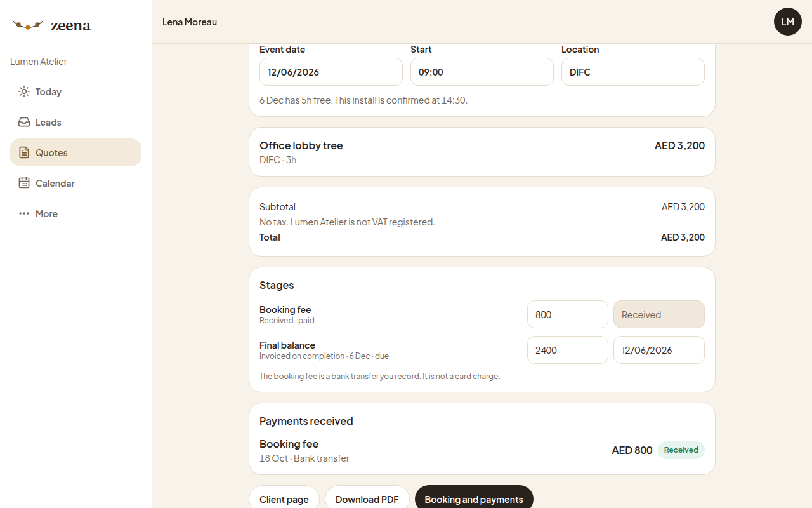Image resolution: width=812 pixels, height=508 pixels.
Task: Edit the Final balance due date
Action: pyautogui.click(x=659, y=350)
